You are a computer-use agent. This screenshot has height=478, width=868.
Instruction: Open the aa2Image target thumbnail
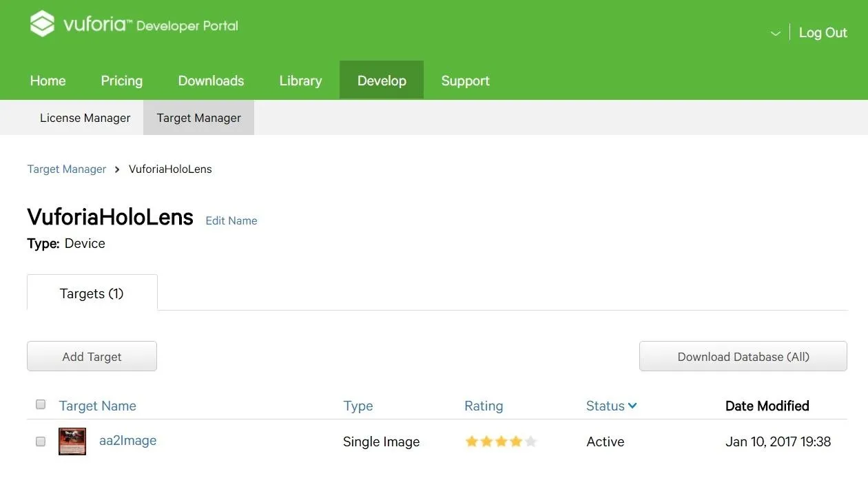click(x=72, y=441)
